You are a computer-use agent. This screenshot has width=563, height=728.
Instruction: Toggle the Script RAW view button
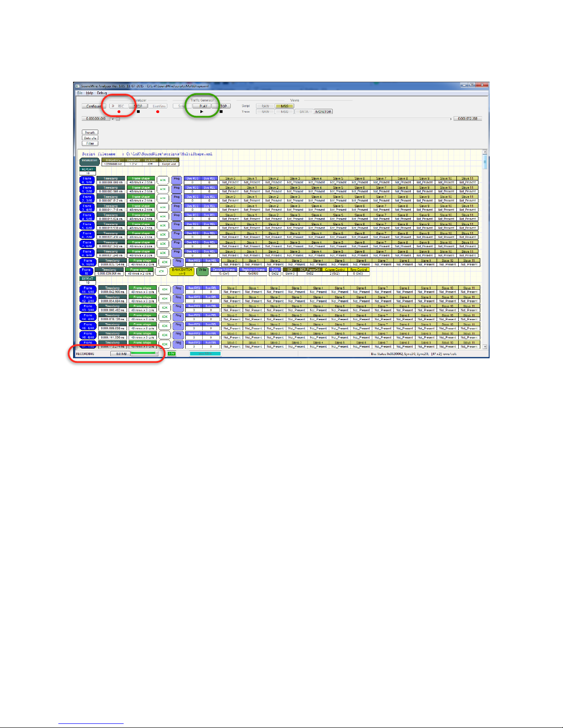coord(265,106)
